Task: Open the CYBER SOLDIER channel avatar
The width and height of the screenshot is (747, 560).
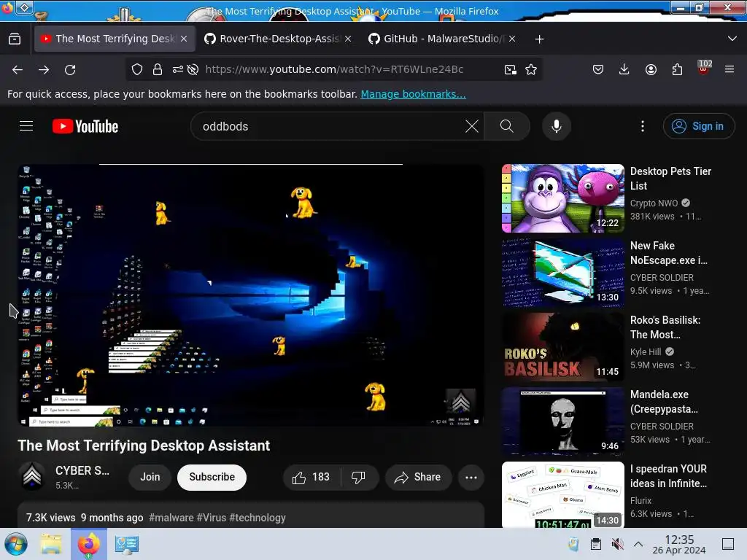Action: click(x=32, y=477)
